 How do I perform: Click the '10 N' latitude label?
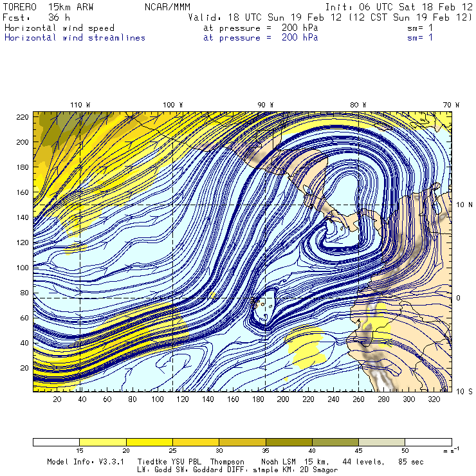(464, 205)
